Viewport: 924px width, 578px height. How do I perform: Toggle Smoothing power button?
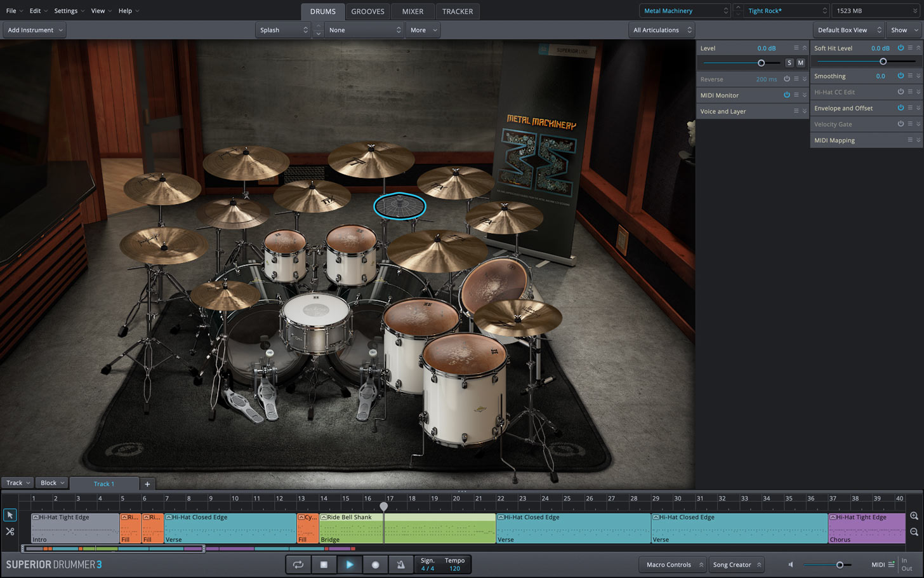tap(900, 76)
